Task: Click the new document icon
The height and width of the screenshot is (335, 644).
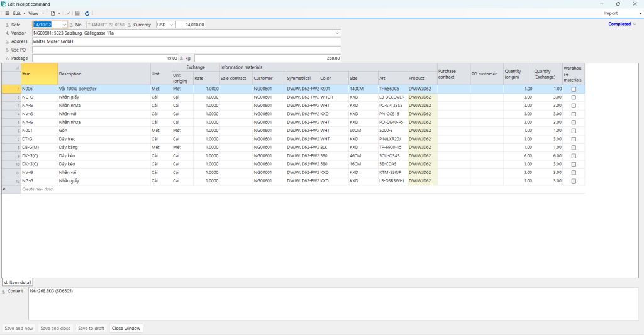Action: click(53, 13)
